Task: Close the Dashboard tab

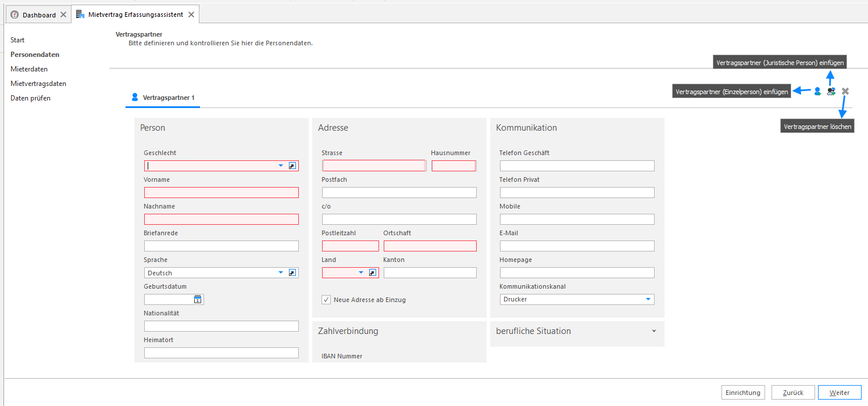Action: (63, 15)
